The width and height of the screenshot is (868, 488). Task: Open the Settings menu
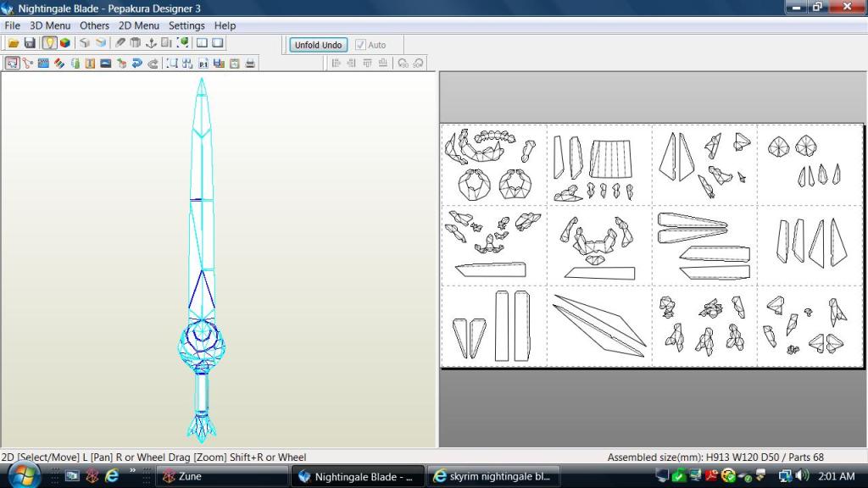tap(186, 25)
